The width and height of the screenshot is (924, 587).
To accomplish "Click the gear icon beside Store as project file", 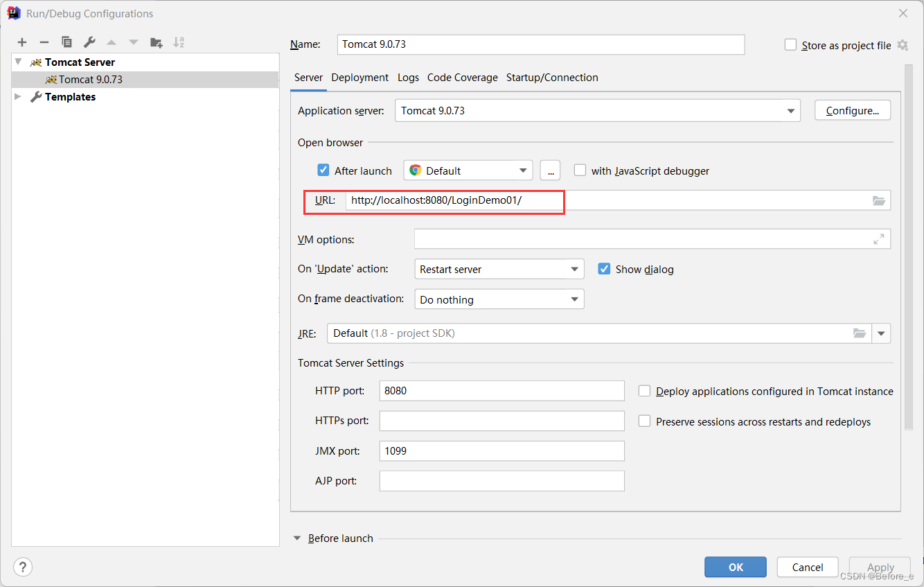I will click(903, 45).
